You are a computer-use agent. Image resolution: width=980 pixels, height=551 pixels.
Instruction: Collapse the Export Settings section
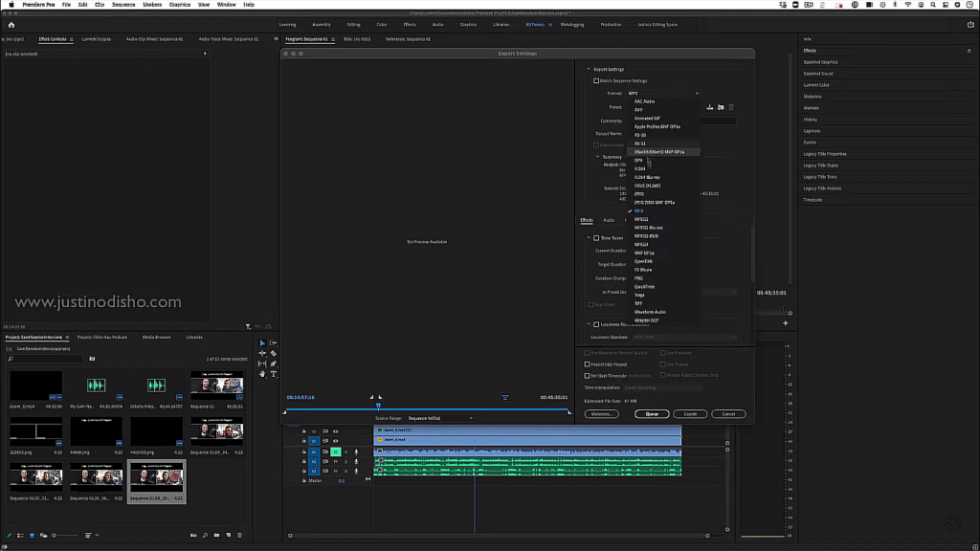[589, 69]
